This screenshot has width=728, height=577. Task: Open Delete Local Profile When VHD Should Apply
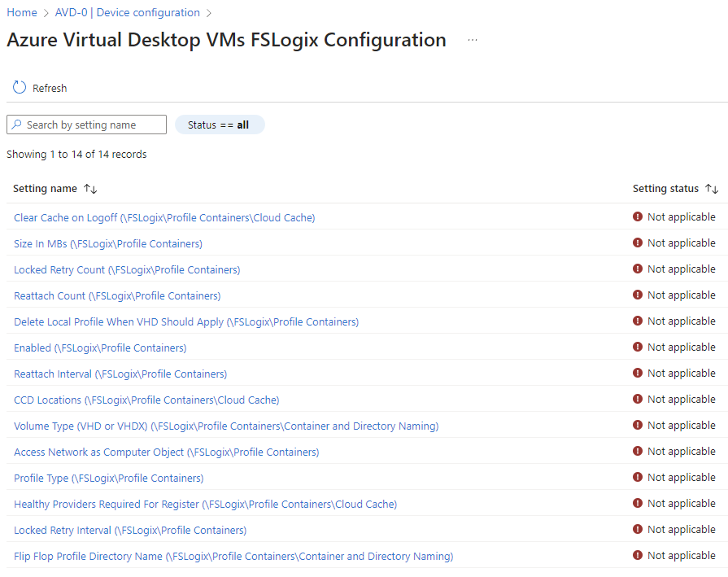point(186,321)
